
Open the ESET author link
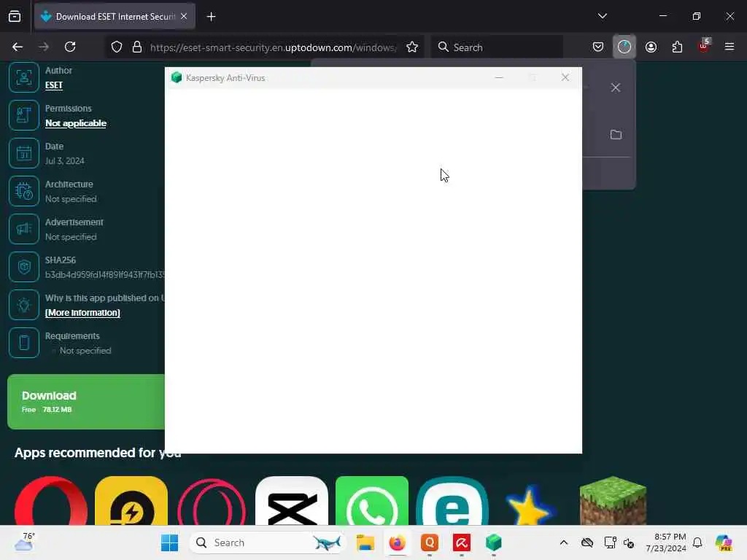coord(54,85)
